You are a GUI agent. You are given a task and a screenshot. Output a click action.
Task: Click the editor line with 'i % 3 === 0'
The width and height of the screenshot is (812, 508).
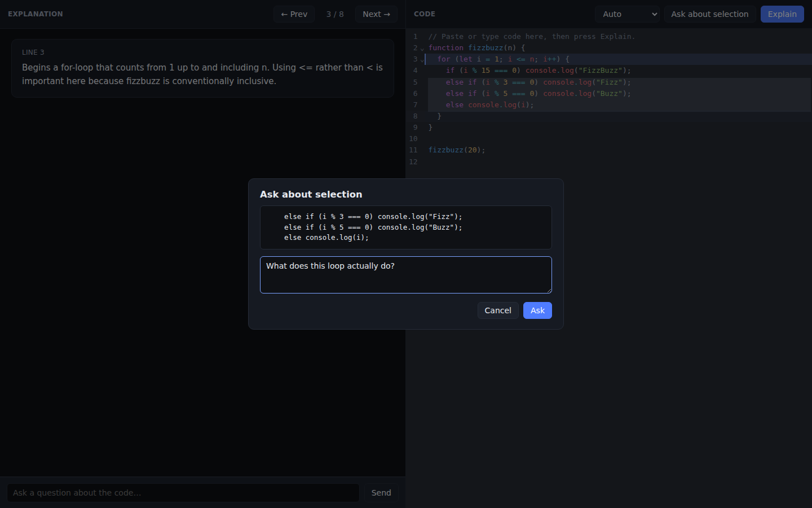(539, 82)
